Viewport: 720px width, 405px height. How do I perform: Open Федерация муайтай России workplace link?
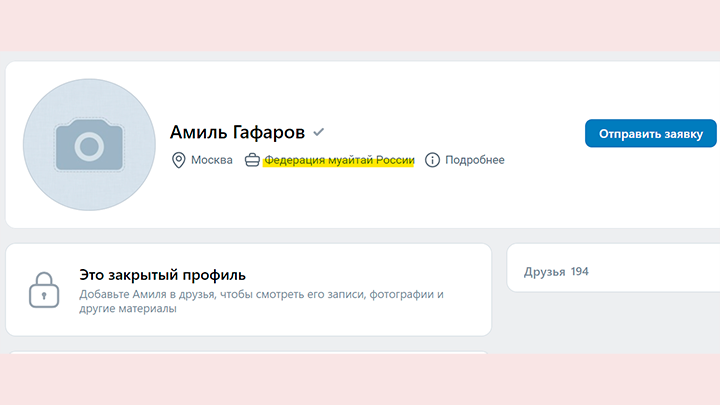339,160
